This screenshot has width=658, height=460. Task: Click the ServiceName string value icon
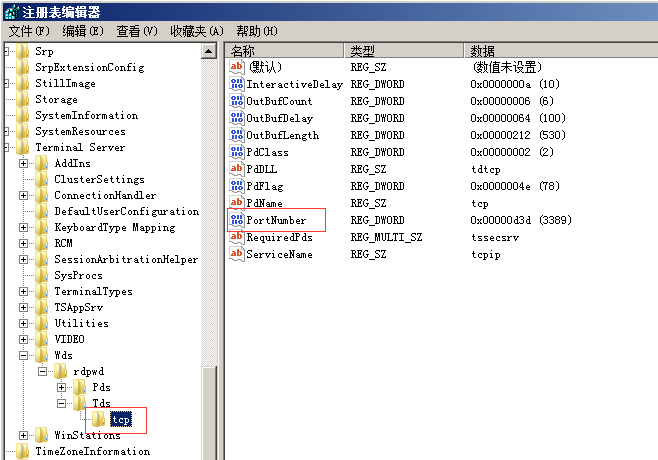pyautogui.click(x=237, y=254)
